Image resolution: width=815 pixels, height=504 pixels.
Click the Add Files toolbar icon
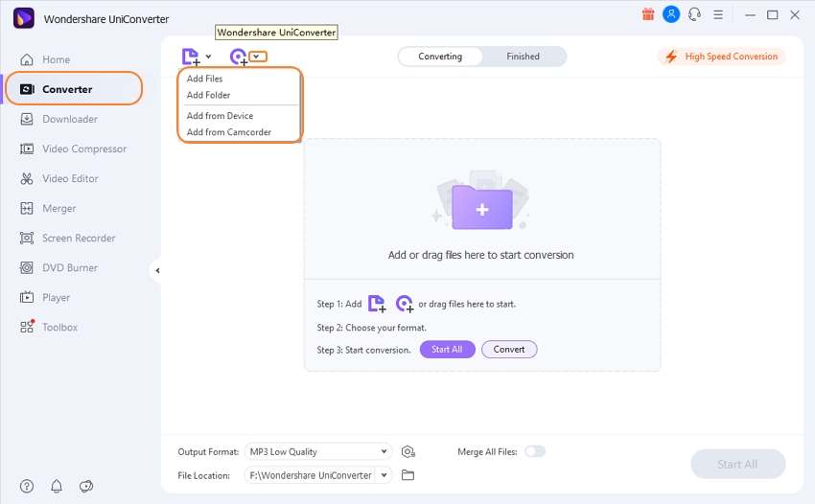[x=191, y=57]
